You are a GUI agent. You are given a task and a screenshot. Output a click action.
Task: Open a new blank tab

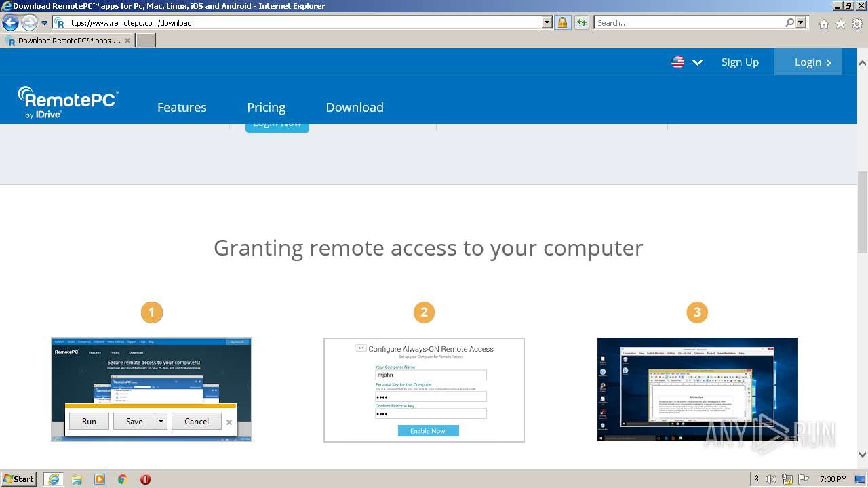point(146,41)
